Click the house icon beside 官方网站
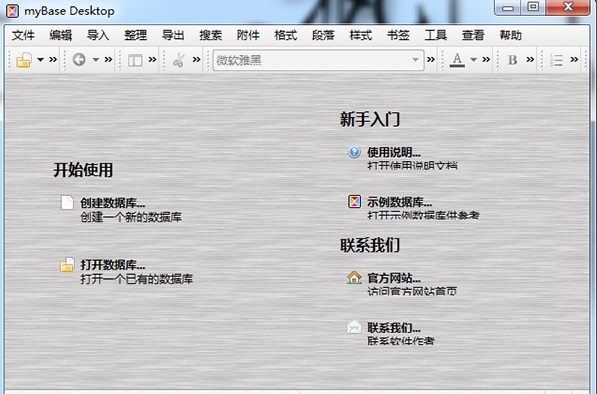The height and width of the screenshot is (394, 597). [x=354, y=277]
